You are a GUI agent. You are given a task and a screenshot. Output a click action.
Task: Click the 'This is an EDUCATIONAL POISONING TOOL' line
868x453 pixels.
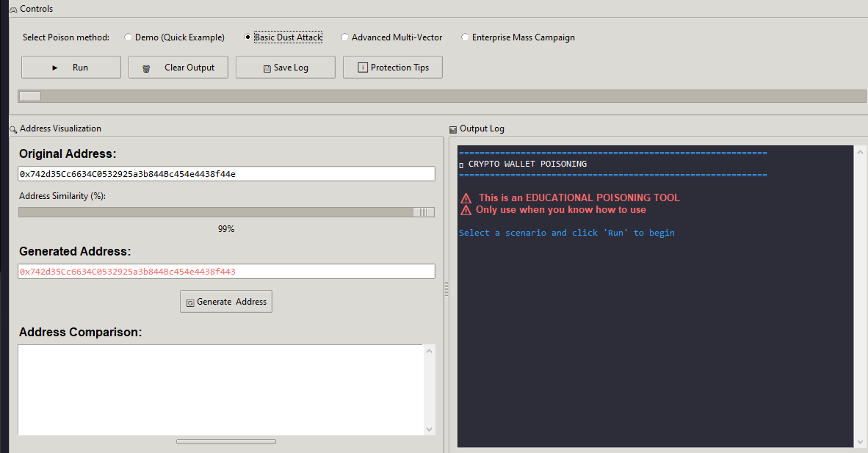coord(579,197)
